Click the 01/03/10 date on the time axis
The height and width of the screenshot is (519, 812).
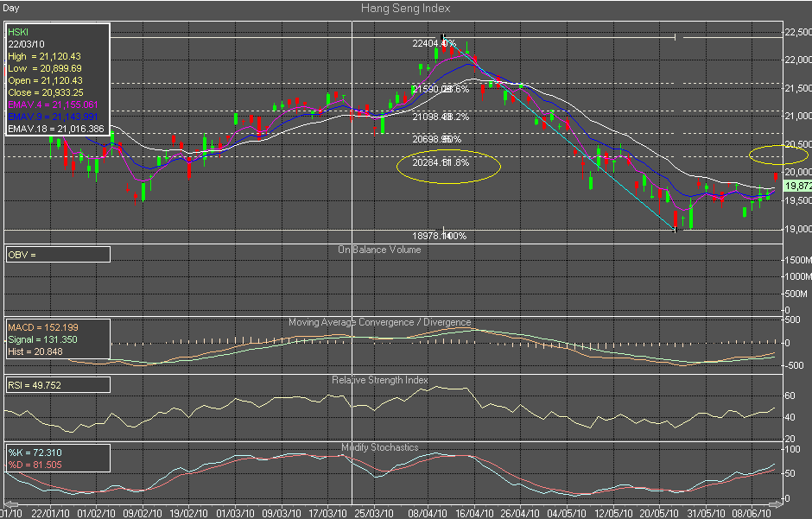[235, 513]
